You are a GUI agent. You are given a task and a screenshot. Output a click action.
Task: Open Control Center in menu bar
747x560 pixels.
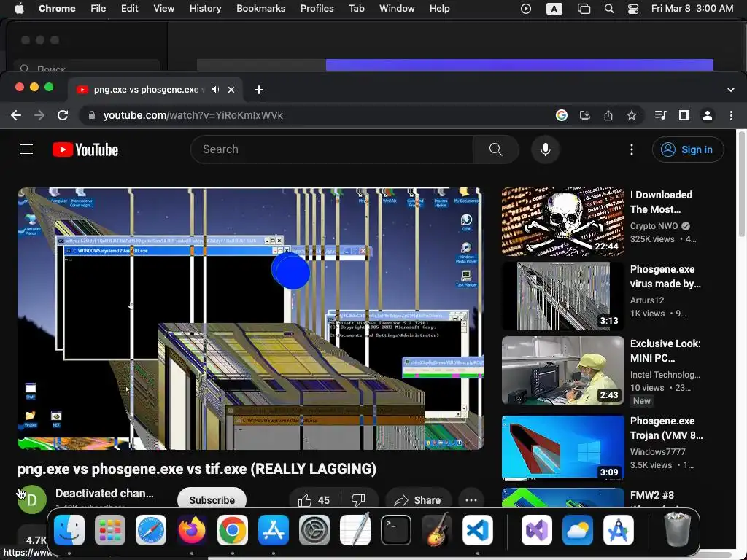(x=633, y=9)
